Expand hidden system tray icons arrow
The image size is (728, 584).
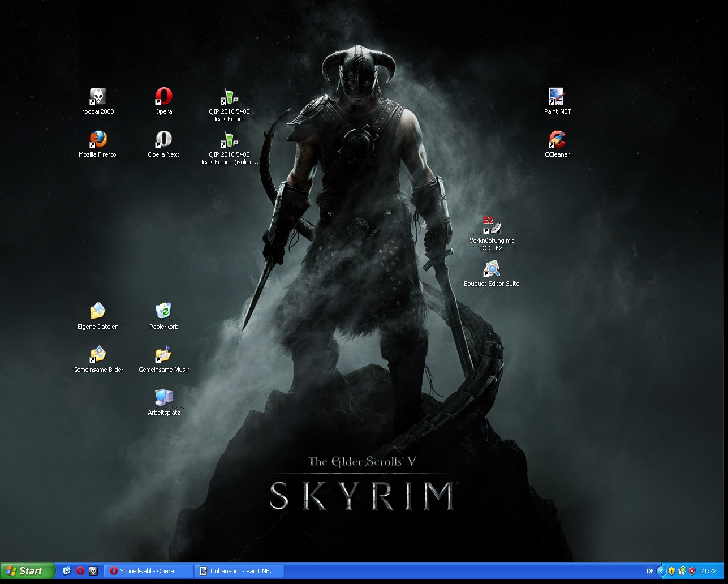tap(661, 571)
